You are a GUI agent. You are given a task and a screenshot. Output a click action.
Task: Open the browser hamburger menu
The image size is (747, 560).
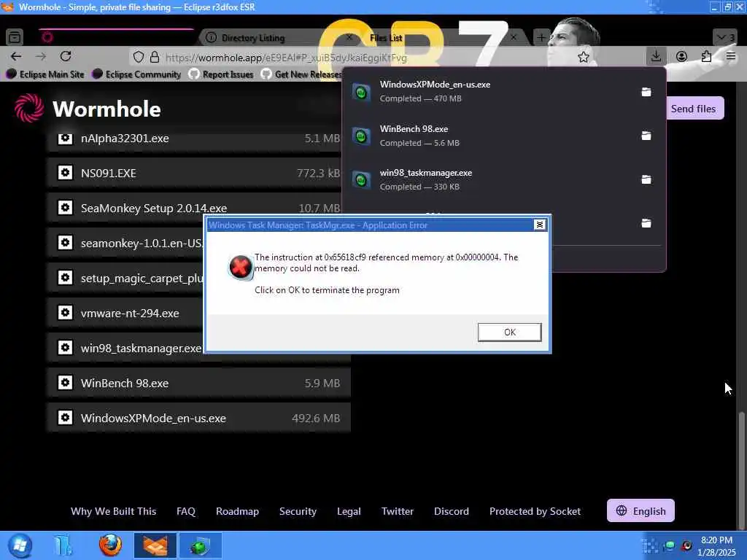click(x=731, y=57)
